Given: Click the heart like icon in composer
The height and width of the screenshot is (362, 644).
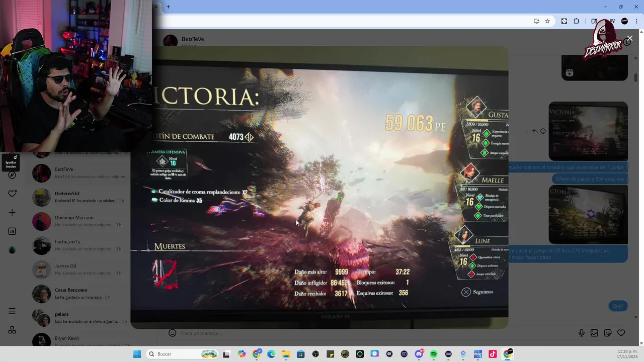Looking at the screenshot, I should click(621, 333).
